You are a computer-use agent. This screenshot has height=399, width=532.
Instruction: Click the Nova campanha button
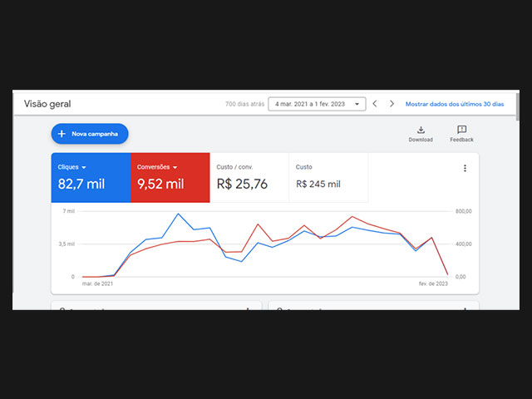[x=90, y=134]
